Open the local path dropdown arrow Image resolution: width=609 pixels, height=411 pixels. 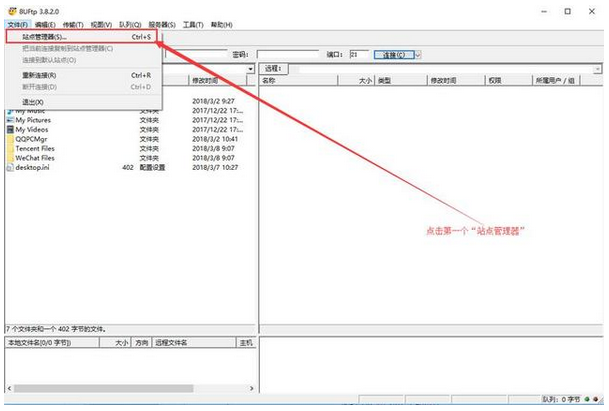(251, 69)
